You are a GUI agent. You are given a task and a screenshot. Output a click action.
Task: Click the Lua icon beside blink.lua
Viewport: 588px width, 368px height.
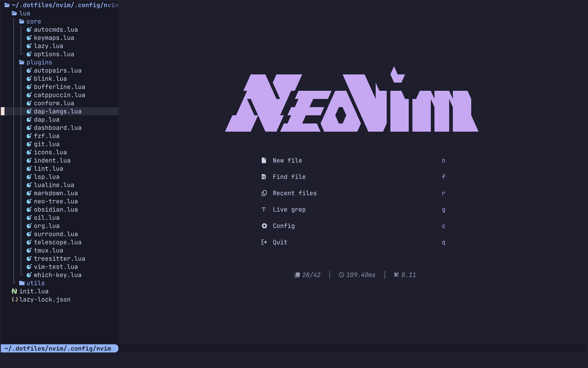click(29, 79)
